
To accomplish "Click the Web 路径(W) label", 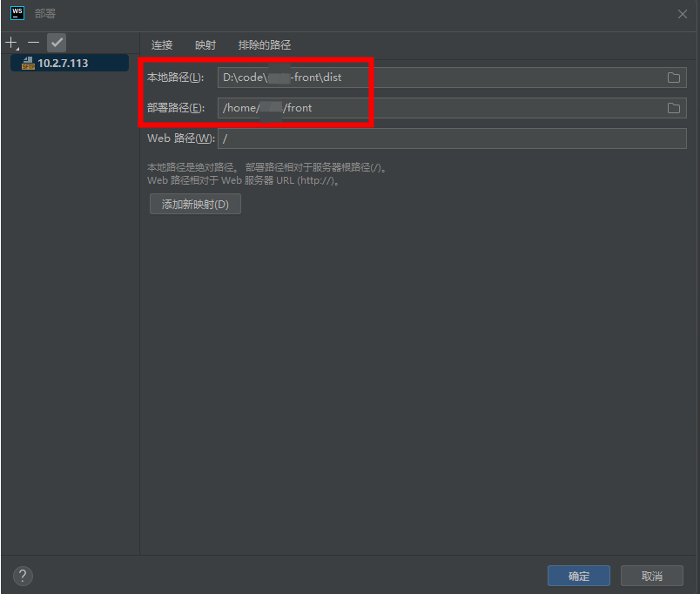I will (180, 138).
